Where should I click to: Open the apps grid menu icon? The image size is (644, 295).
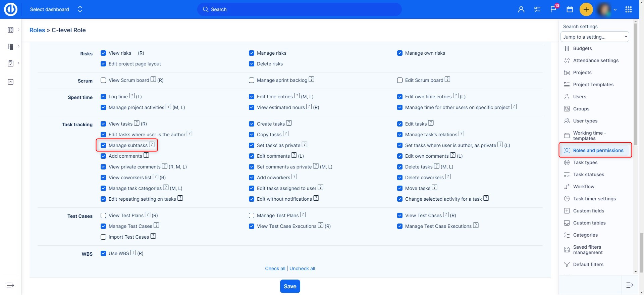point(629,9)
